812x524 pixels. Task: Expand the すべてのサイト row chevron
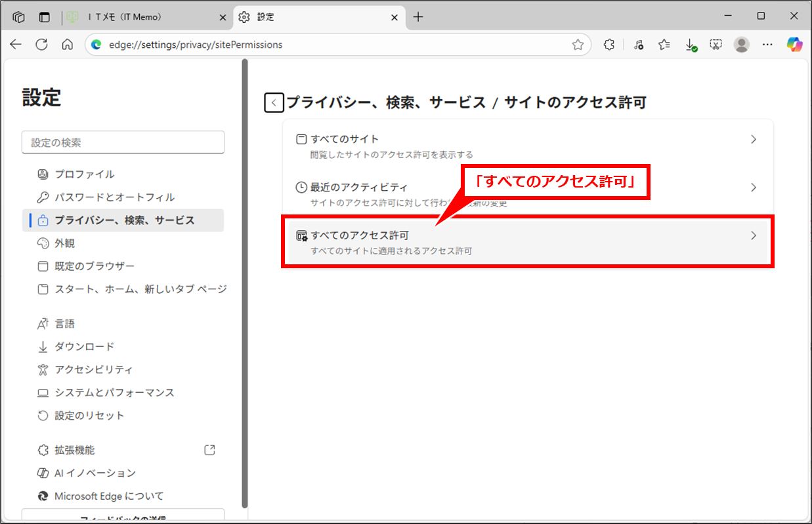tap(754, 139)
